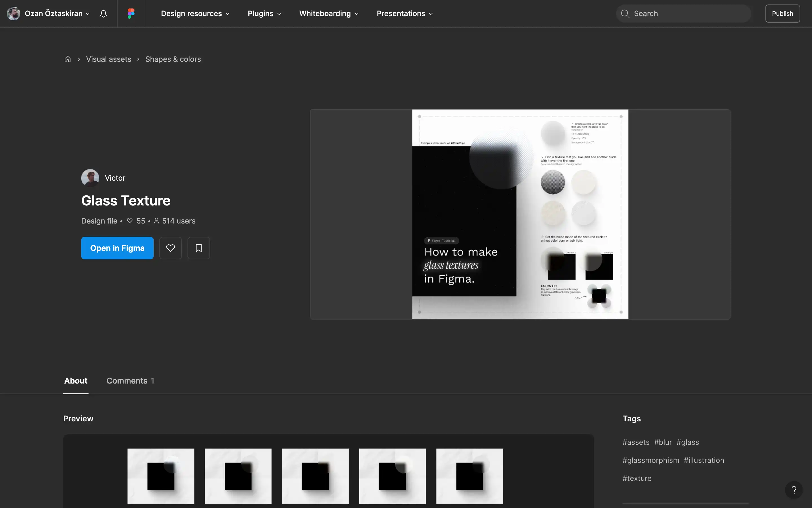The width and height of the screenshot is (812, 508).
Task: Go to home via breadcrumb house icon
Action: coord(68,59)
